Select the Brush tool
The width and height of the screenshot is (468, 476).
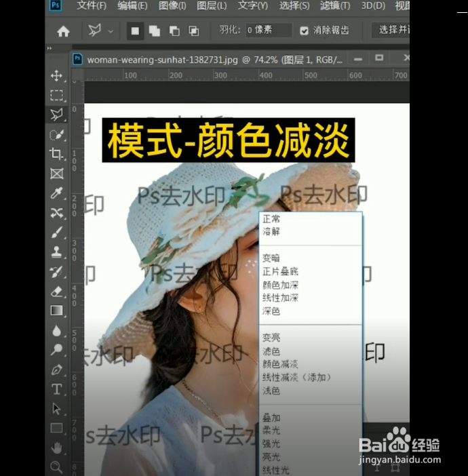56,232
